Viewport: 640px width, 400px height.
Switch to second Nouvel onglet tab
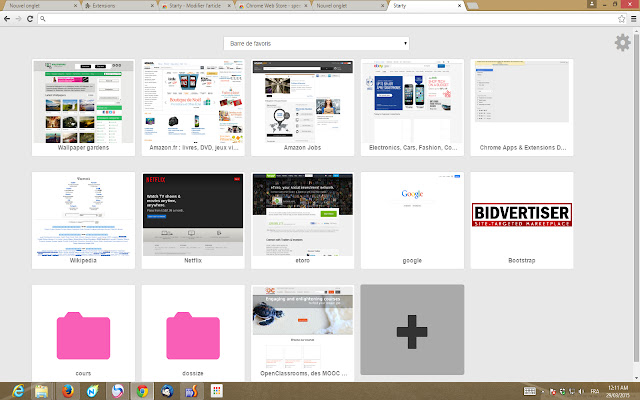349,6
